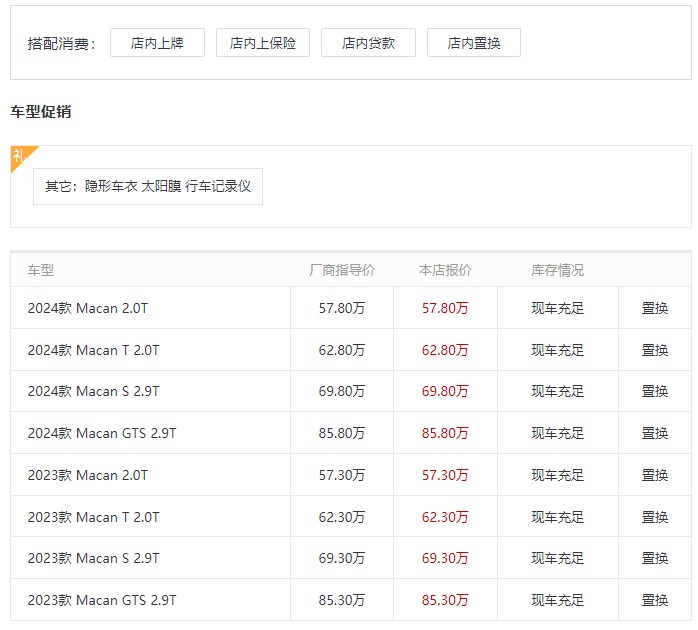Open the gift box 隐形车衣 太阳膜 行车记录仪
The height and width of the screenshot is (630, 698).
coord(148,186)
